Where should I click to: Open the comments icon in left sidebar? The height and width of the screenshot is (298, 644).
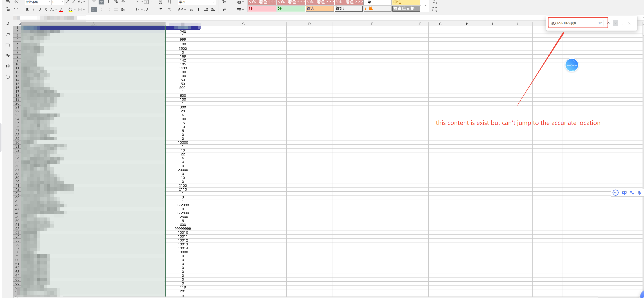click(x=7, y=34)
